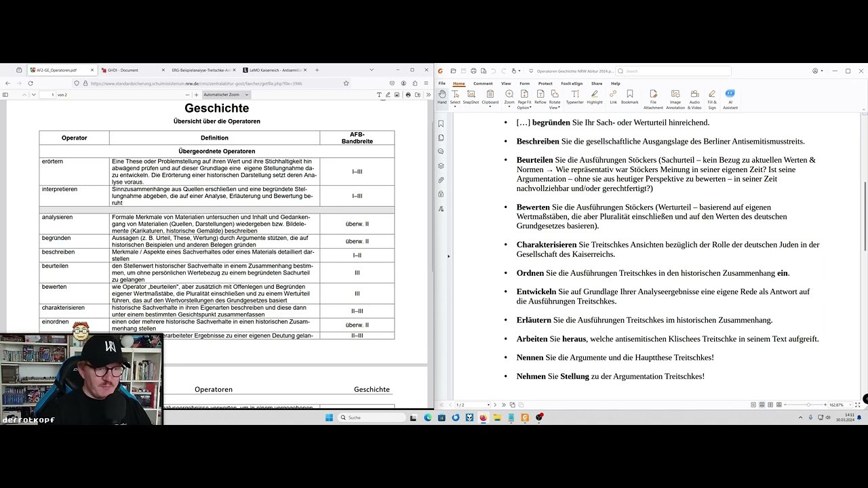Activate the Highlight tool

tap(595, 96)
